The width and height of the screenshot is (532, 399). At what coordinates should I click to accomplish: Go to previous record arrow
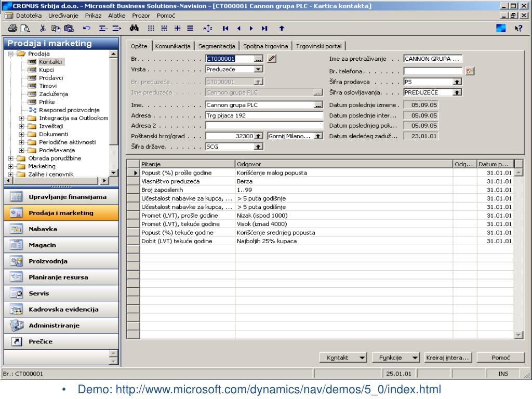pos(239,29)
